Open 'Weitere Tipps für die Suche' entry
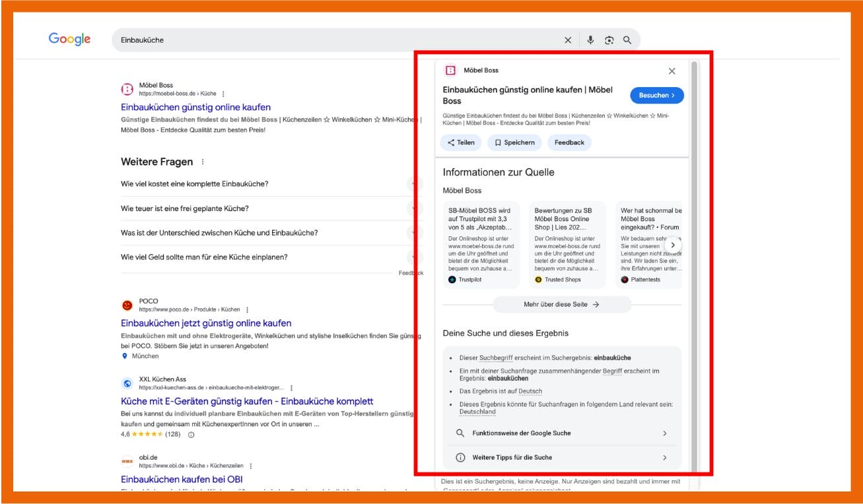Image resolution: width=863 pixels, height=504 pixels. coord(561,457)
